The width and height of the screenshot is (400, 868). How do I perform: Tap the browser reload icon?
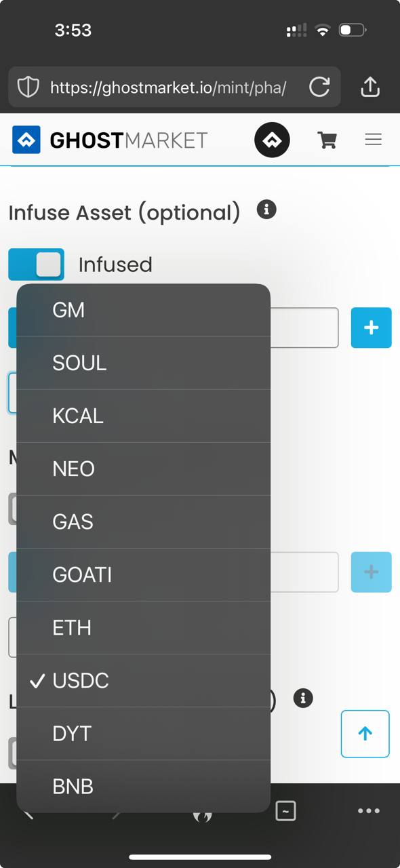click(319, 87)
